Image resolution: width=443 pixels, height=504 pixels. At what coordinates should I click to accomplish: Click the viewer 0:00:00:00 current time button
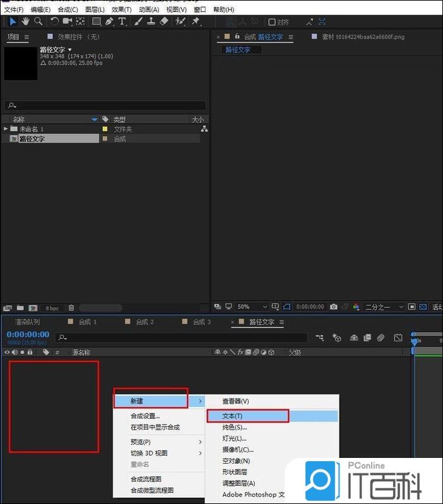pos(310,307)
